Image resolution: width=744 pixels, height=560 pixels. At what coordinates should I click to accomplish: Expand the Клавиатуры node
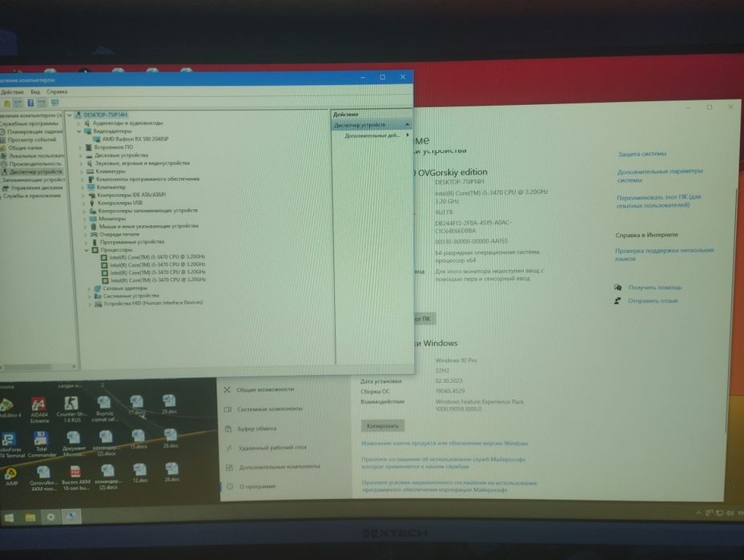click(x=82, y=171)
